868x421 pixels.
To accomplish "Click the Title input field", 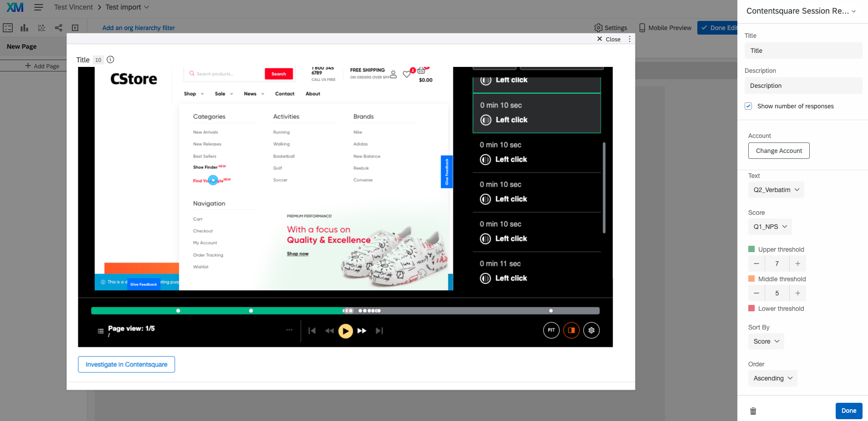I will [803, 51].
